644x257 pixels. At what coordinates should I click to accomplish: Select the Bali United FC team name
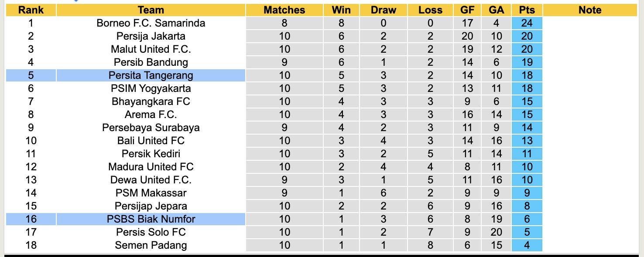click(x=151, y=141)
